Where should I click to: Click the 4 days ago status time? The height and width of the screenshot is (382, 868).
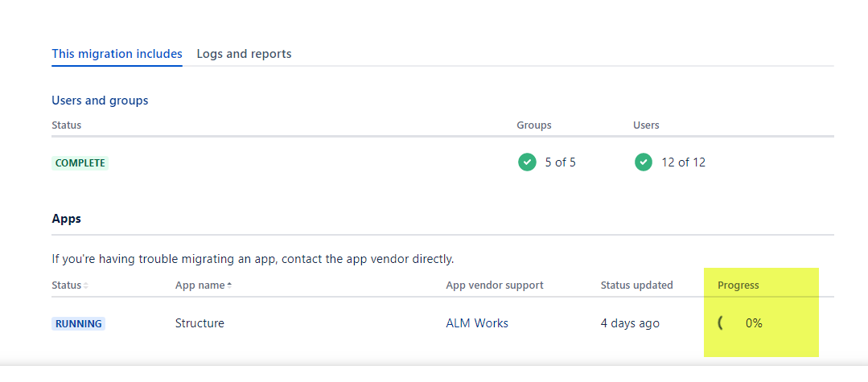click(x=630, y=323)
